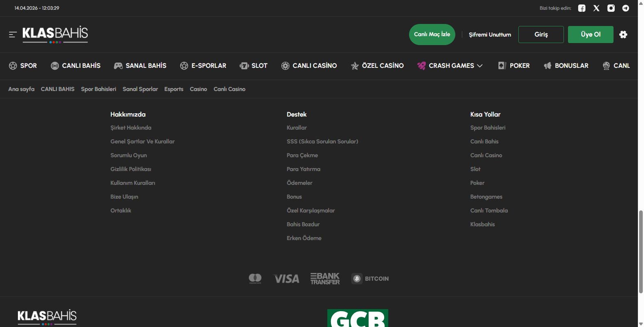Click the Şifremi Unuttum link
The image size is (644, 327).
[490, 35]
